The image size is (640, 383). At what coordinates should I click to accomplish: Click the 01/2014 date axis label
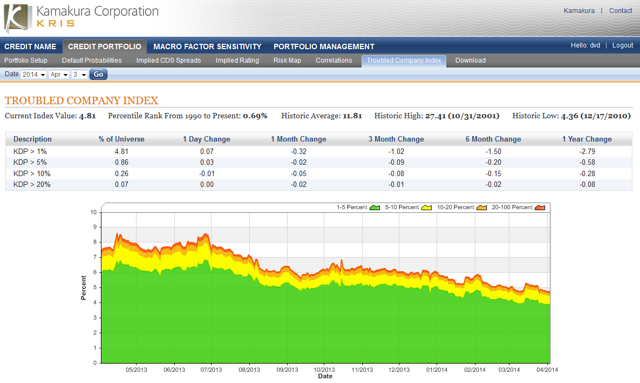click(437, 370)
